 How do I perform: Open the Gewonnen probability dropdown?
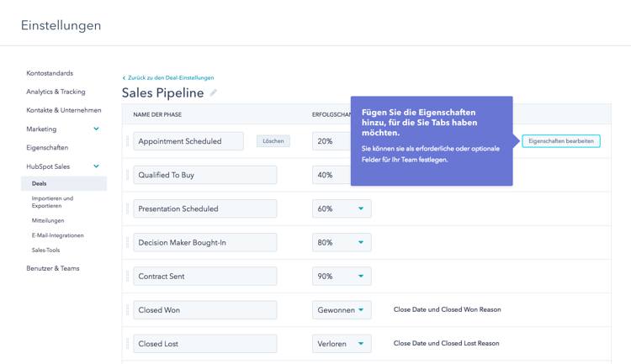click(x=342, y=310)
